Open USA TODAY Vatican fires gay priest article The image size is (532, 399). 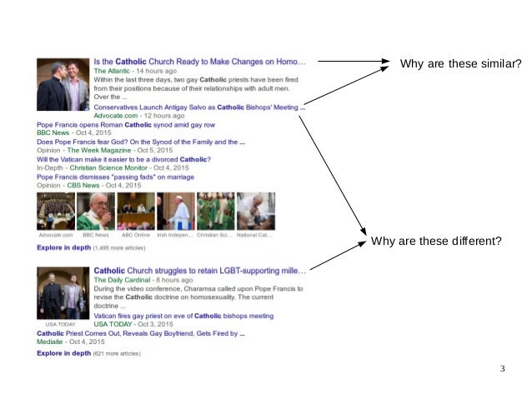point(183,316)
